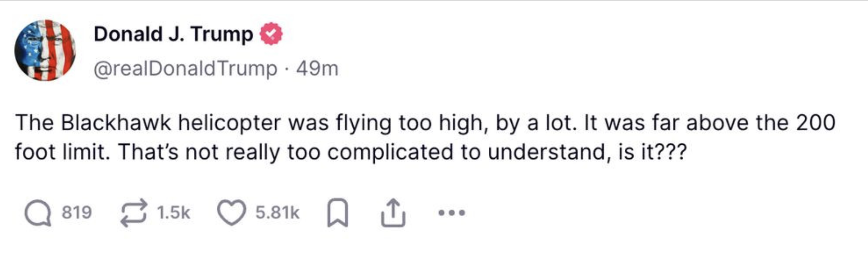The image size is (868, 255).
Task: Open the flag-painted profile avatar
Action: click(45, 50)
